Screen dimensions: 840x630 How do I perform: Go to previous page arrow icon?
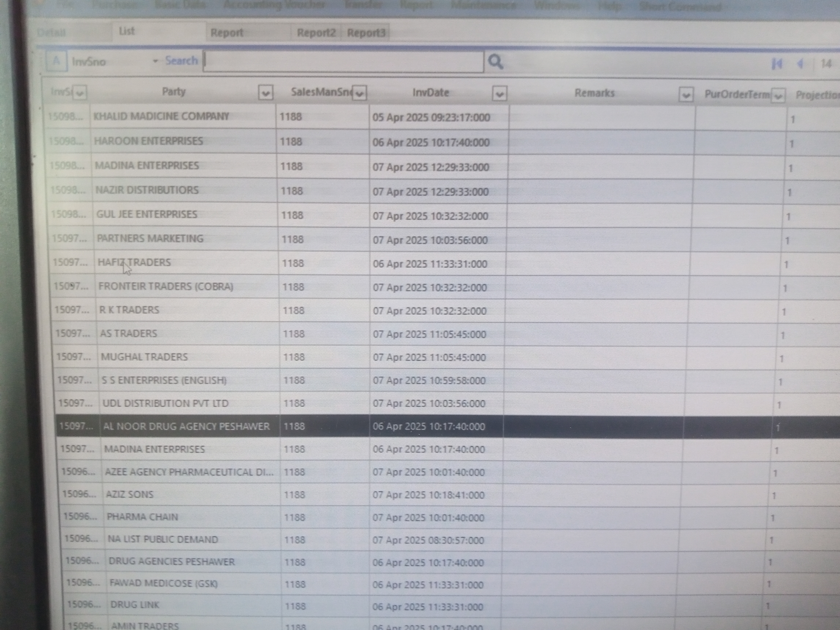click(x=800, y=64)
